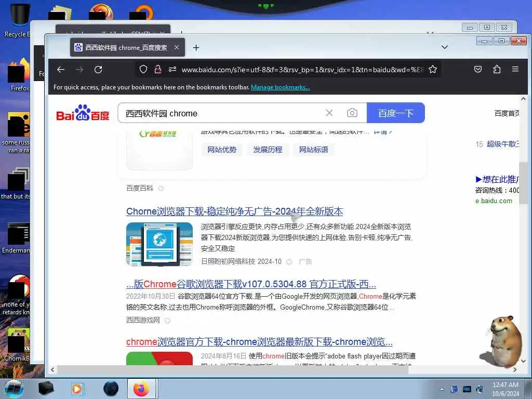The width and height of the screenshot is (532, 399).
Task: Click the Action Center flag tray icon
Action: coord(454,389)
